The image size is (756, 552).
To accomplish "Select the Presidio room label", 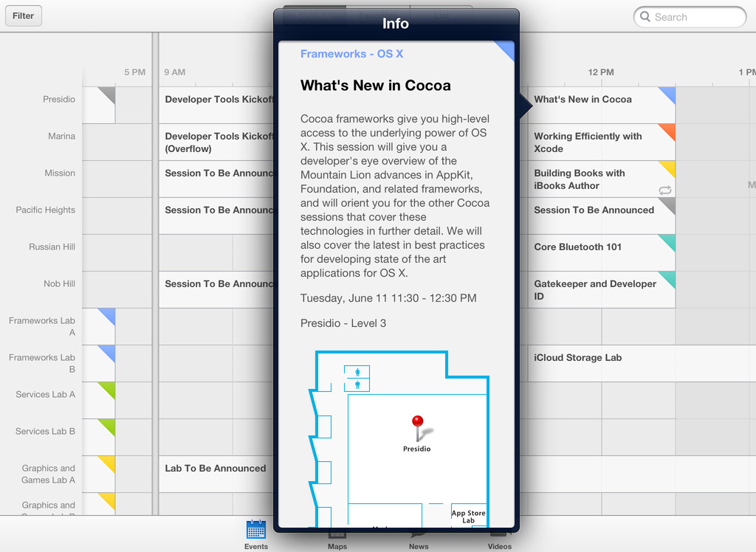I will [x=59, y=100].
